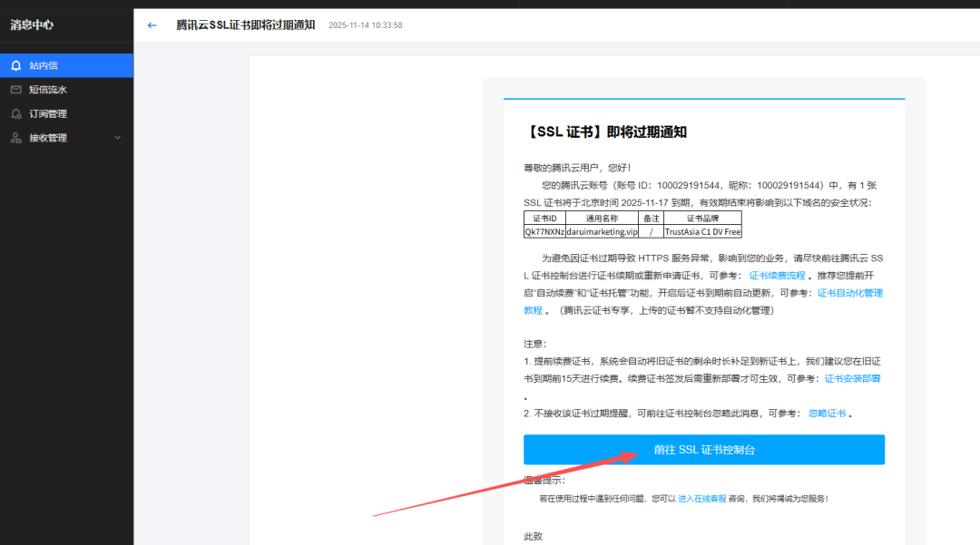Click table cell daruimarketing.vip
Image resolution: width=980 pixels, height=545 pixels.
click(602, 231)
